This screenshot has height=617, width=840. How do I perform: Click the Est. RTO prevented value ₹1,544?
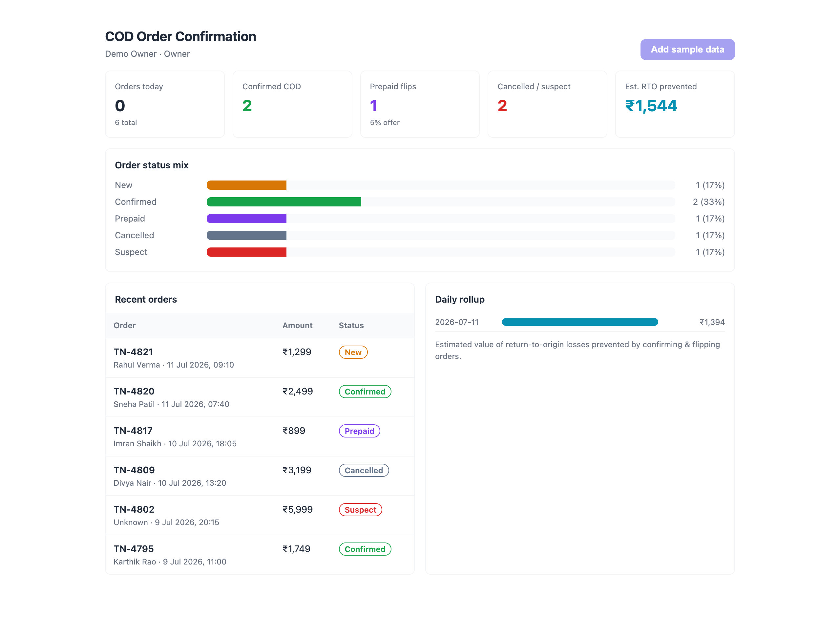coord(651,106)
